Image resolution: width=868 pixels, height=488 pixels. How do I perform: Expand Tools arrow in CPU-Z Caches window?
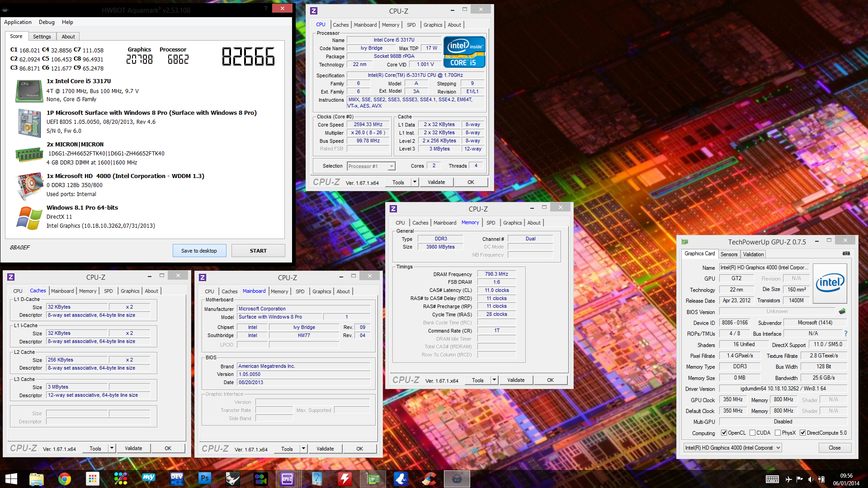pyautogui.click(x=112, y=448)
